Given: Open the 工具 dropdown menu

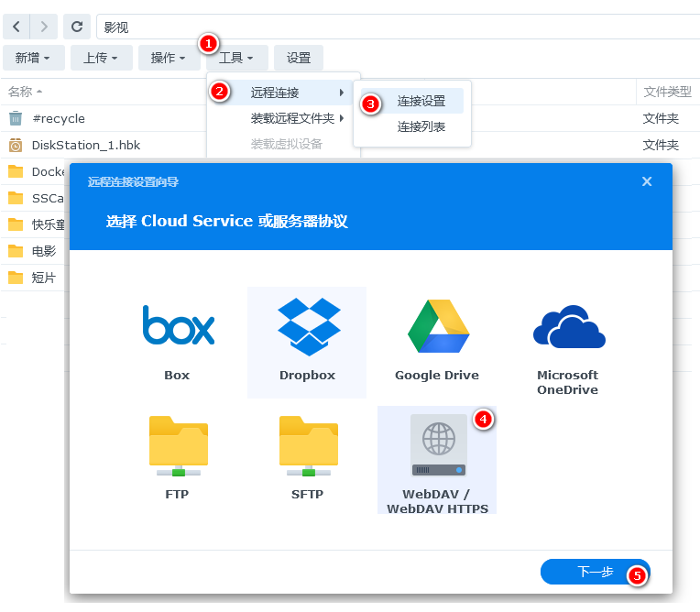Looking at the screenshot, I should pos(237,58).
